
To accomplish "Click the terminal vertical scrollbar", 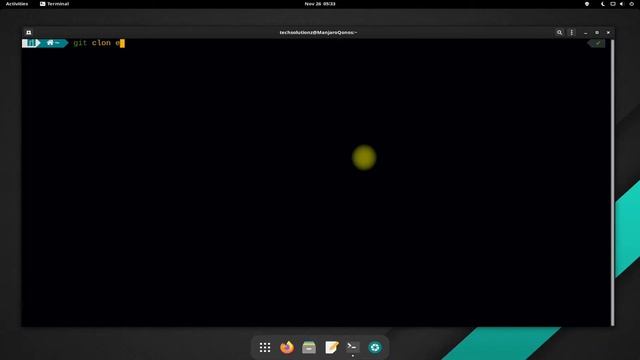I will (612, 182).
